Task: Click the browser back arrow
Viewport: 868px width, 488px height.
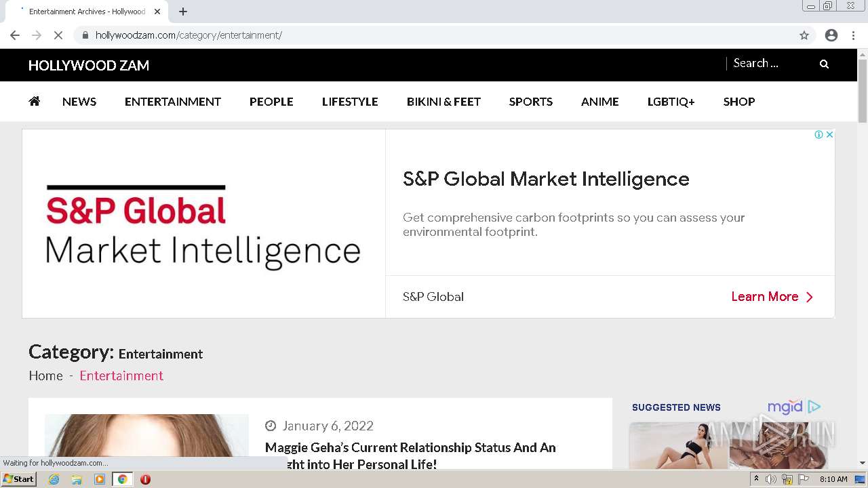Action: 15,35
